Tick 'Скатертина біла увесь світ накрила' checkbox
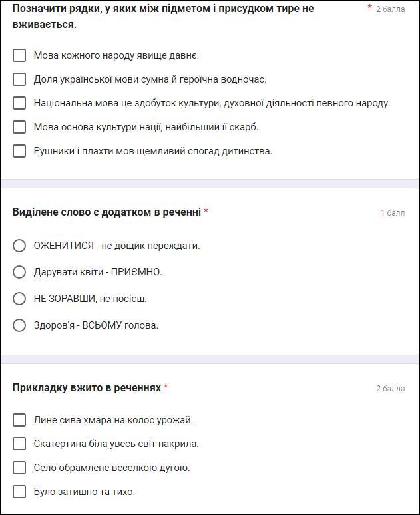Viewport: 420px width, 515px height. [19, 444]
